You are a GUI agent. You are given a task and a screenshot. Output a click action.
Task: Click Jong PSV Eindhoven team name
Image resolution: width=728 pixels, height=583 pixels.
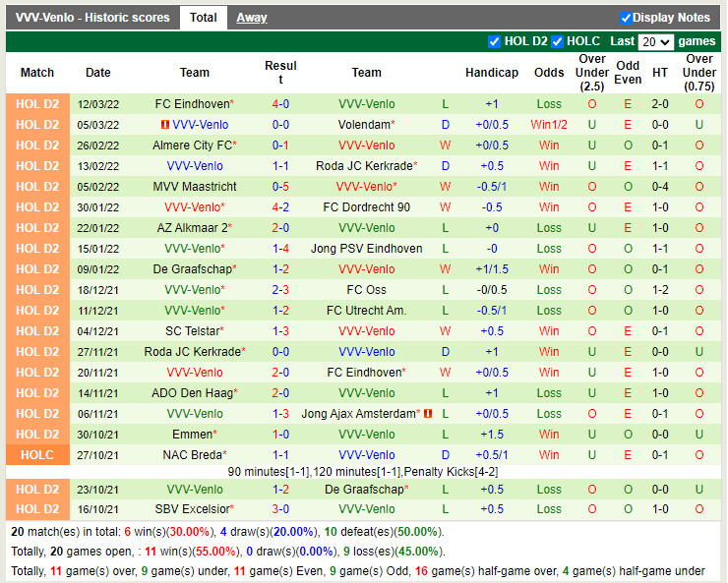pos(366,249)
